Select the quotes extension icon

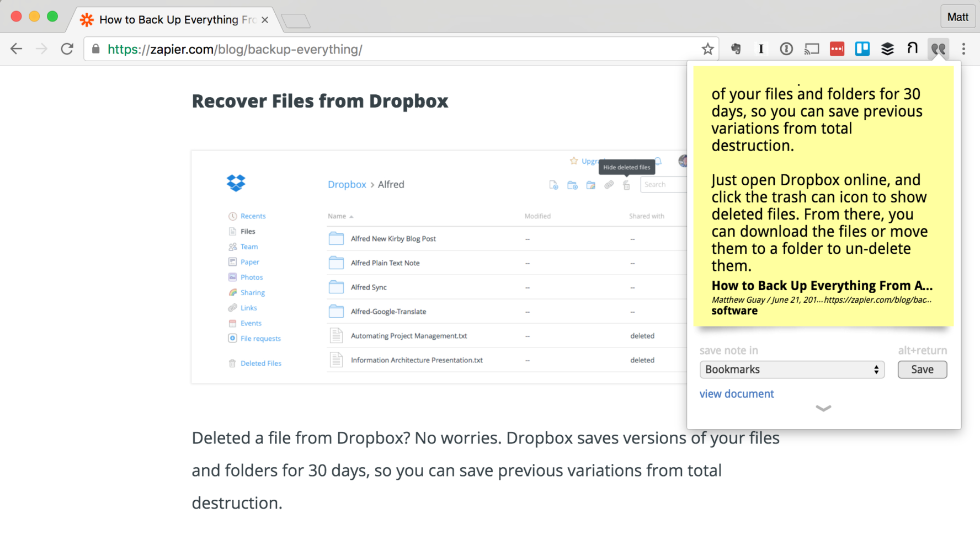(x=938, y=49)
